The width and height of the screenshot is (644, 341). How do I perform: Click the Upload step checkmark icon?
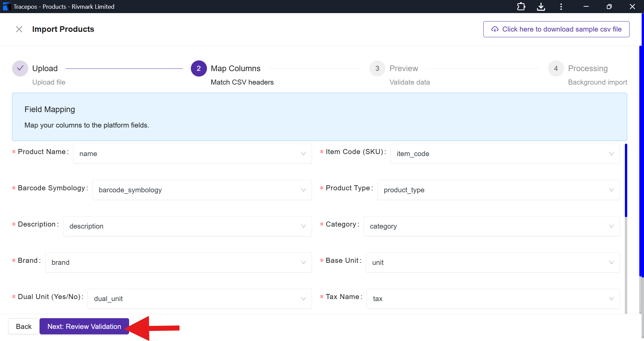pos(20,68)
